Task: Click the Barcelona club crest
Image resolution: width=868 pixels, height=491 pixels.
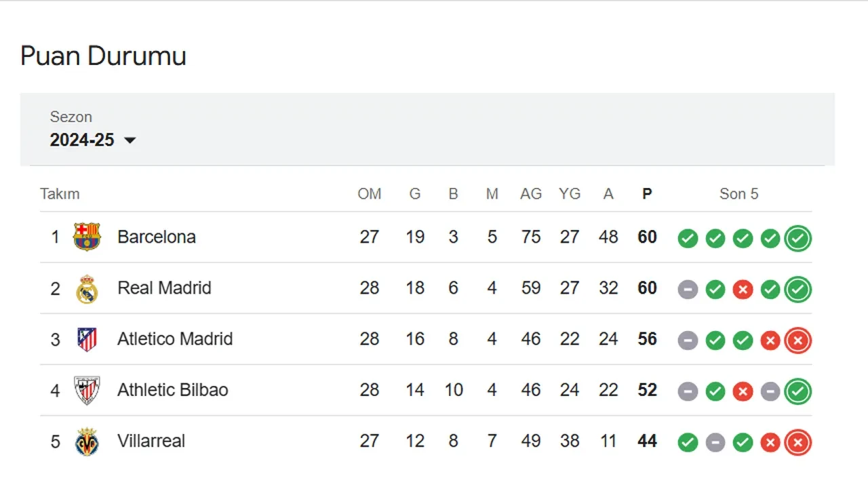Action: [87, 237]
